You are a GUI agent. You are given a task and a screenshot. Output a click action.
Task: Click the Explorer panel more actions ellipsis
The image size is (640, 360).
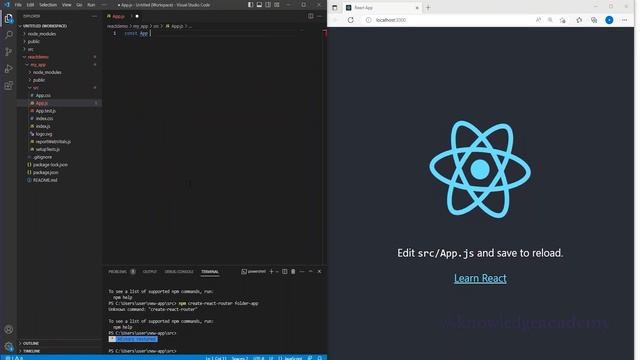pyautogui.click(x=95, y=16)
